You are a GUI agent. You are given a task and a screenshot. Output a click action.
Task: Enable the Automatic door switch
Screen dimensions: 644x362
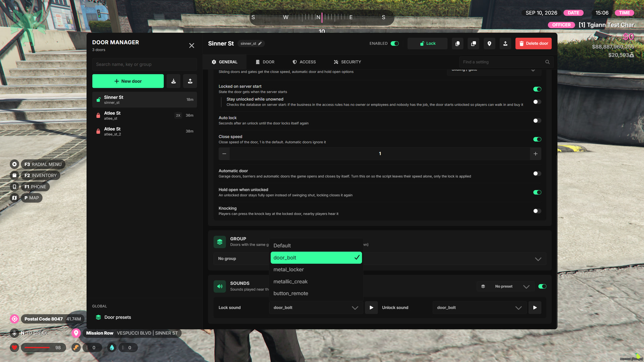(537, 174)
